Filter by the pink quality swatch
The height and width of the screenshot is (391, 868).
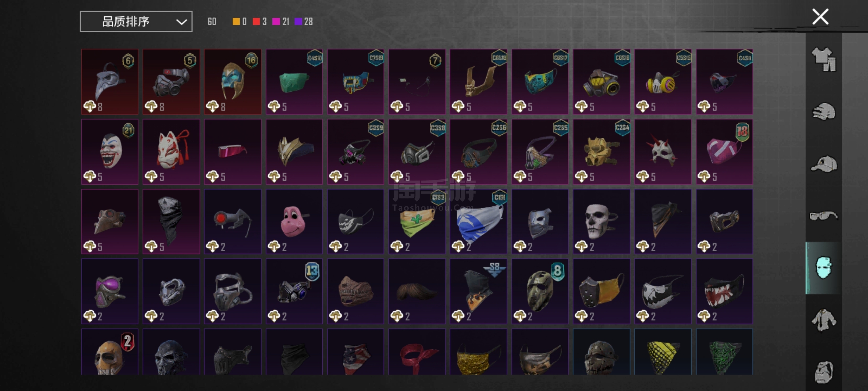[x=276, y=21]
